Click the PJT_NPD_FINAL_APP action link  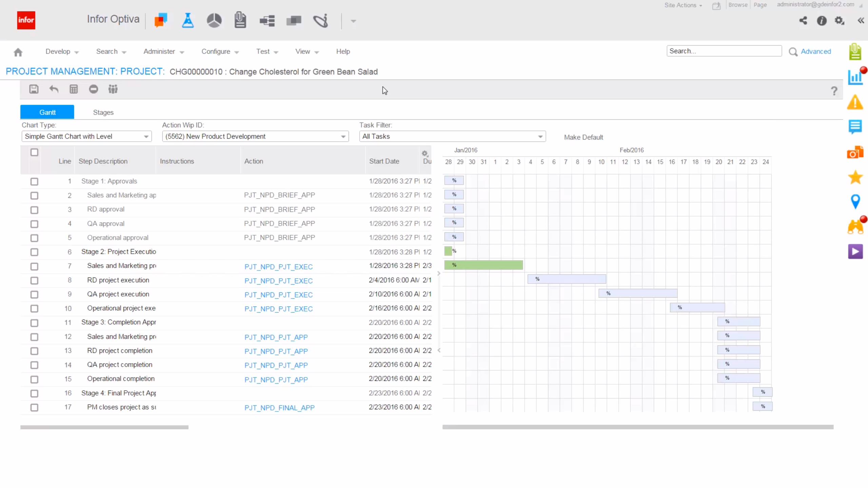tap(279, 408)
